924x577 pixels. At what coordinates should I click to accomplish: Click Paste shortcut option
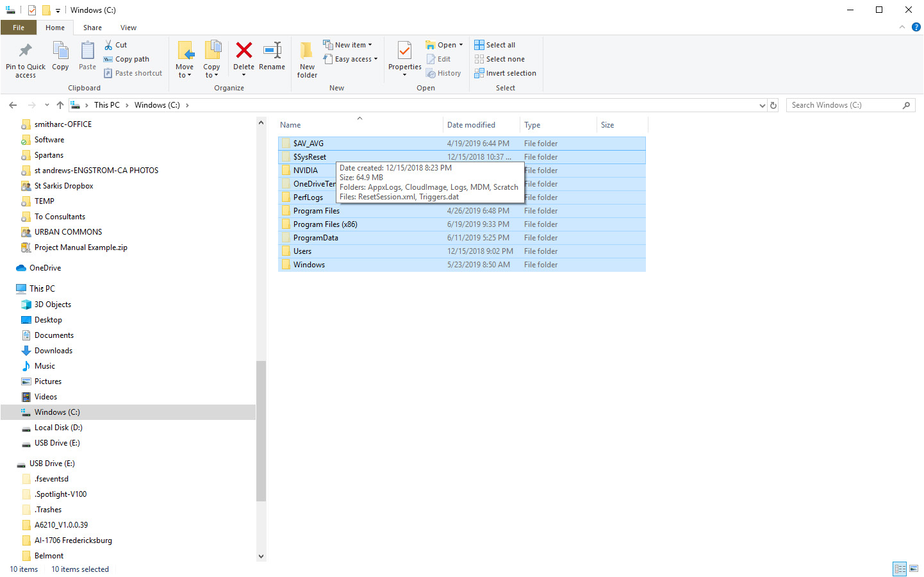coord(133,73)
